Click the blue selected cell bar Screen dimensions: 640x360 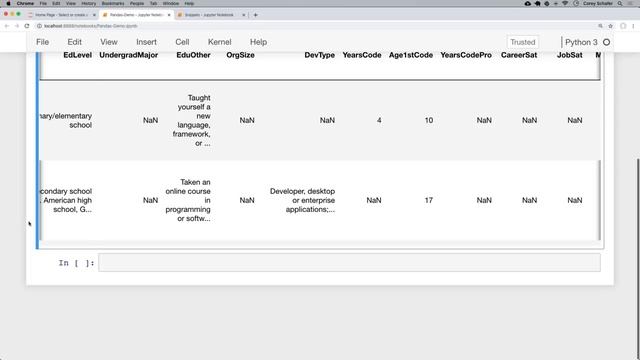[x=38, y=150]
